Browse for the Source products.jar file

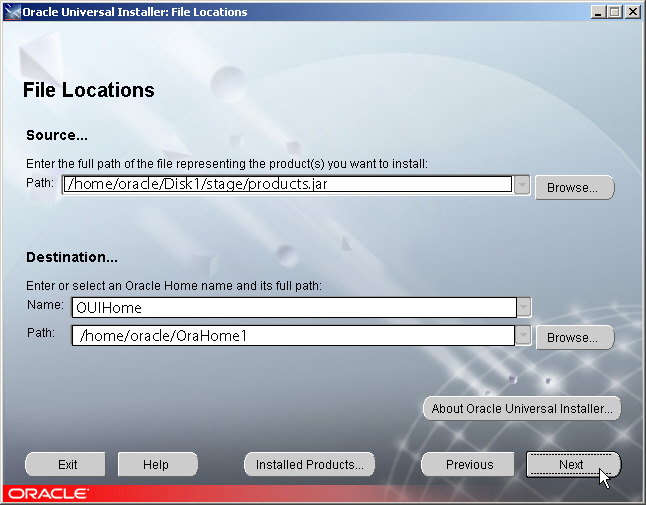(x=574, y=188)
